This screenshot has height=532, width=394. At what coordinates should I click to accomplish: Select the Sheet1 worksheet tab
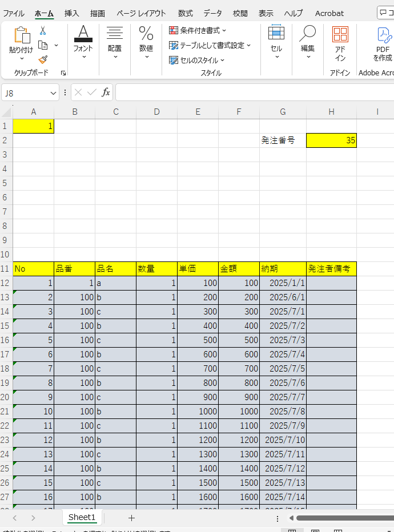82,517
